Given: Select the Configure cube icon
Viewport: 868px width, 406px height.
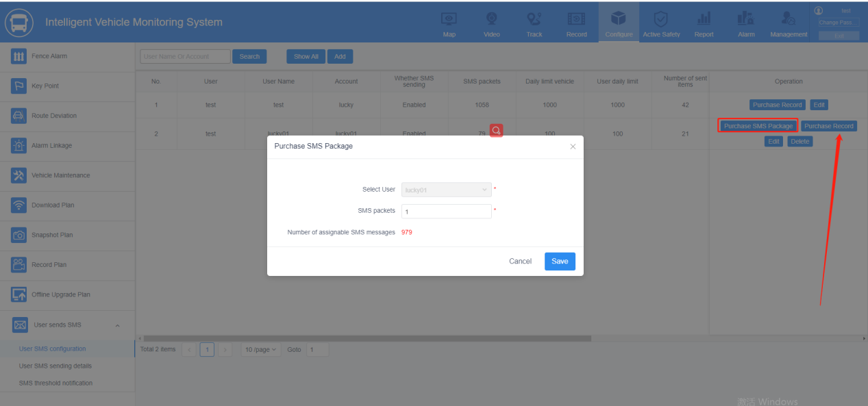Looking at the screenshot, I should point(619,18).
